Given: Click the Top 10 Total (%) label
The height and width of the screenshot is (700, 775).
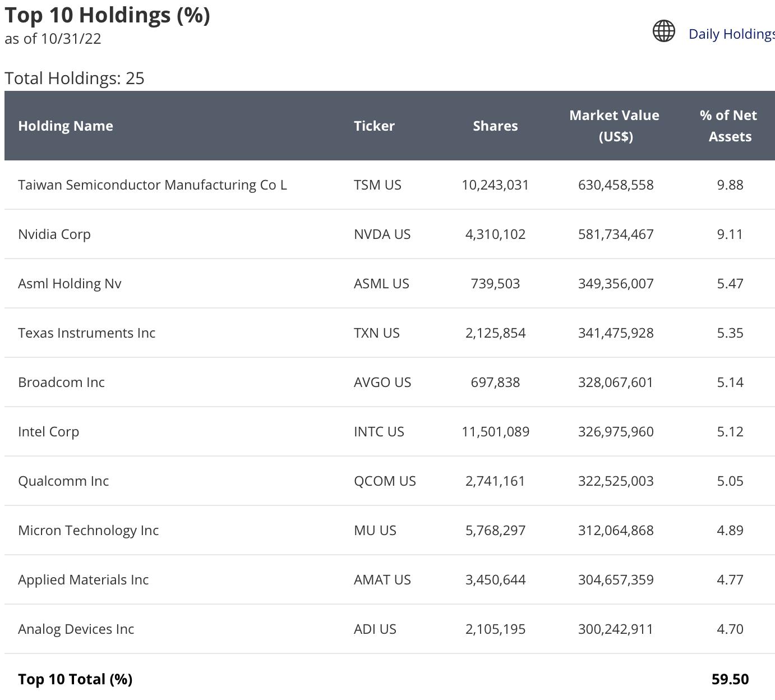Looking at the screenshot, I should click(75, 679).
